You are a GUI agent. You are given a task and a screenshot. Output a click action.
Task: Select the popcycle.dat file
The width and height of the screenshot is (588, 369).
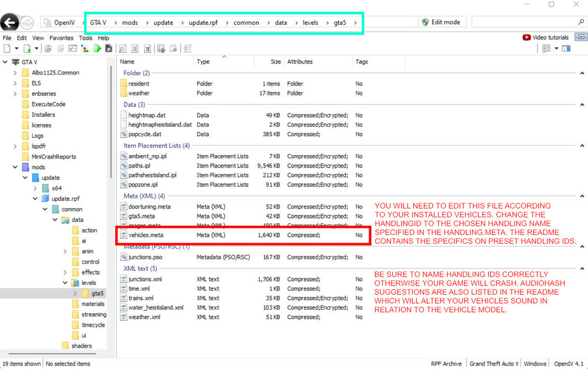pos(145,134)
